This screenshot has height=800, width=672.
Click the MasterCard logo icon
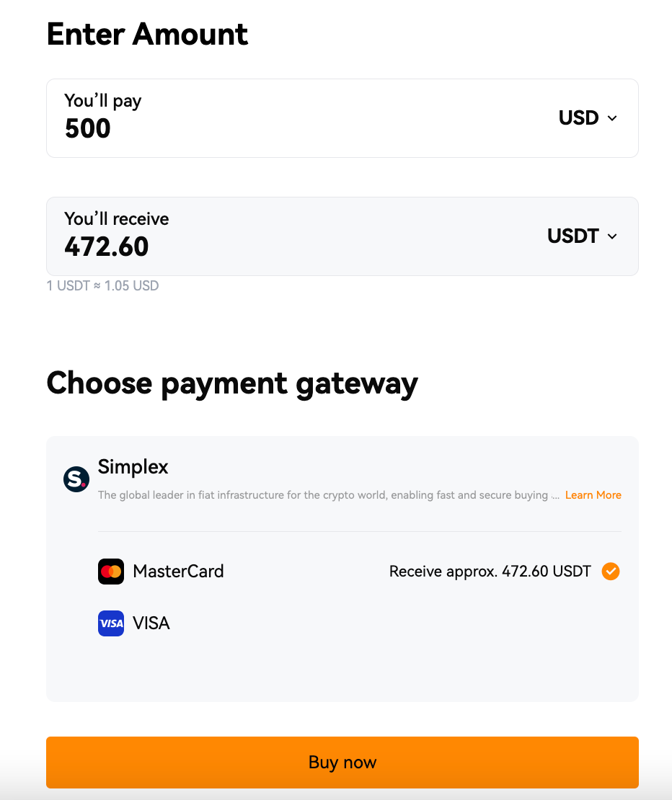pyautogui.click(x=111, y=572)
